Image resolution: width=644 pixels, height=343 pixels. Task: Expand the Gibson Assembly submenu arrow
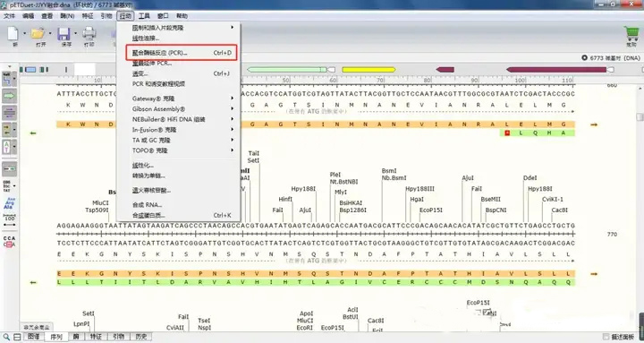click(232, 109)
